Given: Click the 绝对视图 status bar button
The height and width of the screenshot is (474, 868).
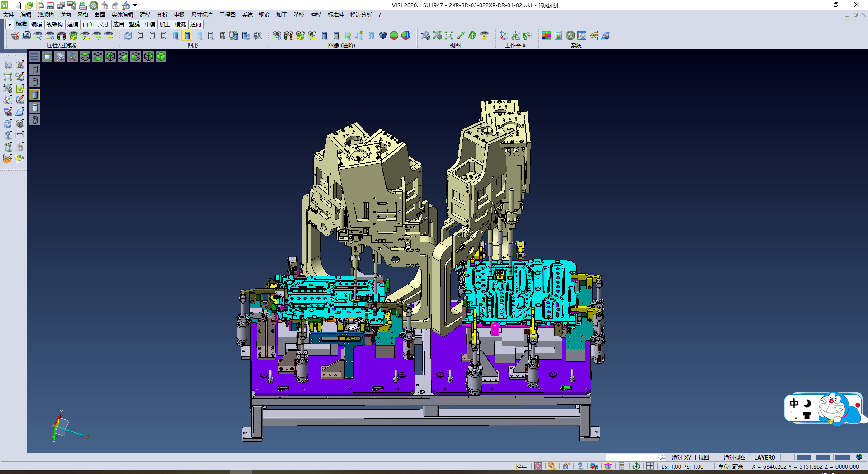Looking at the screenshot, I should coord(734,457).
